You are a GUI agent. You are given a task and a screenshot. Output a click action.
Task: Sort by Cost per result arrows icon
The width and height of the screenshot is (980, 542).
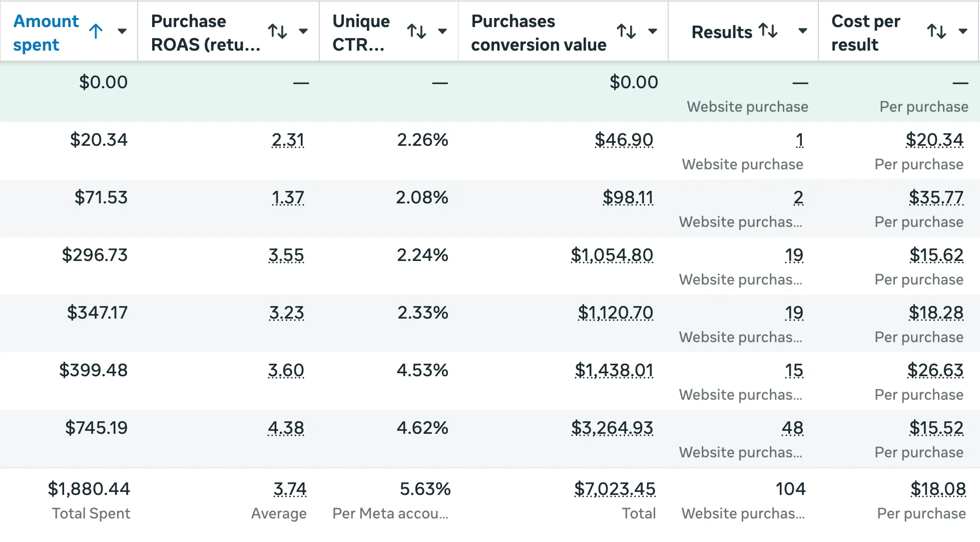tap(936, 32)
